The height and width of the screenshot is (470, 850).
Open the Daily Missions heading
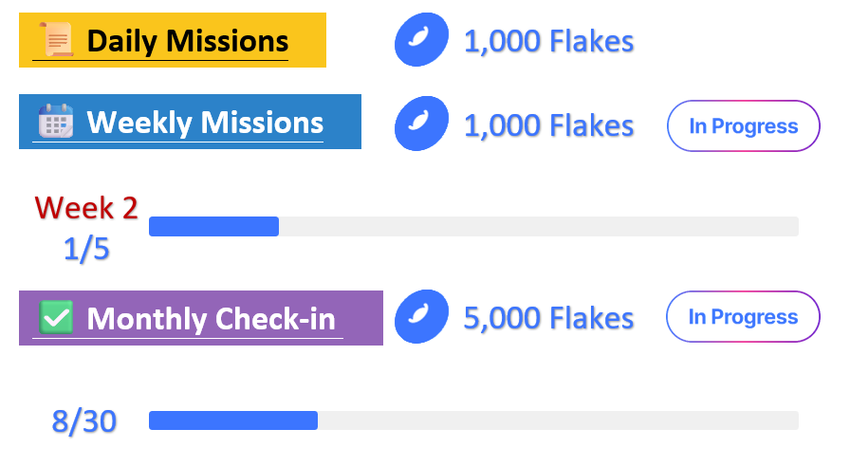point(187,41)
